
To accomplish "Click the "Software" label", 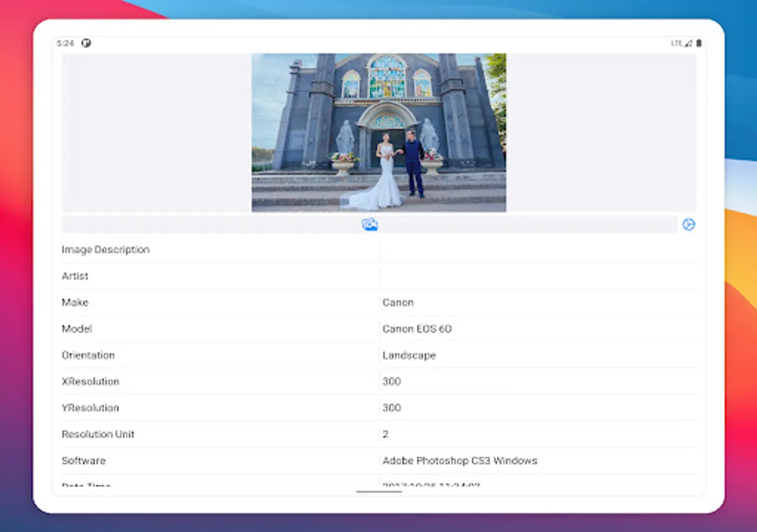I will click(x=83, y=460).
